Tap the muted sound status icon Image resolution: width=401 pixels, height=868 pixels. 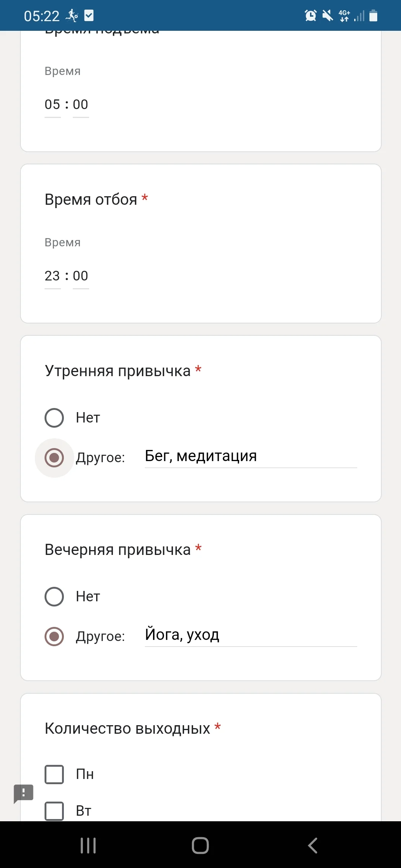pyautogui.click(x=327, y=16)
